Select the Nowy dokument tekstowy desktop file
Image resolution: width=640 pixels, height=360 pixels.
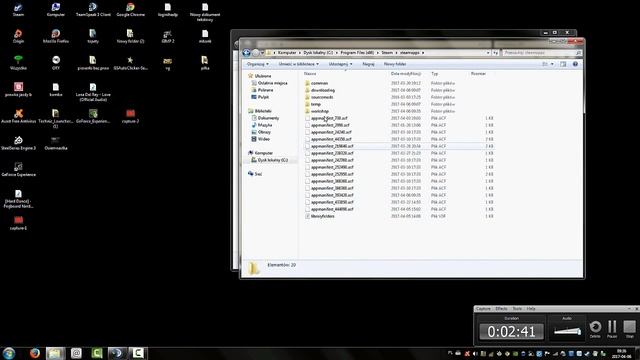click(205, 12)
